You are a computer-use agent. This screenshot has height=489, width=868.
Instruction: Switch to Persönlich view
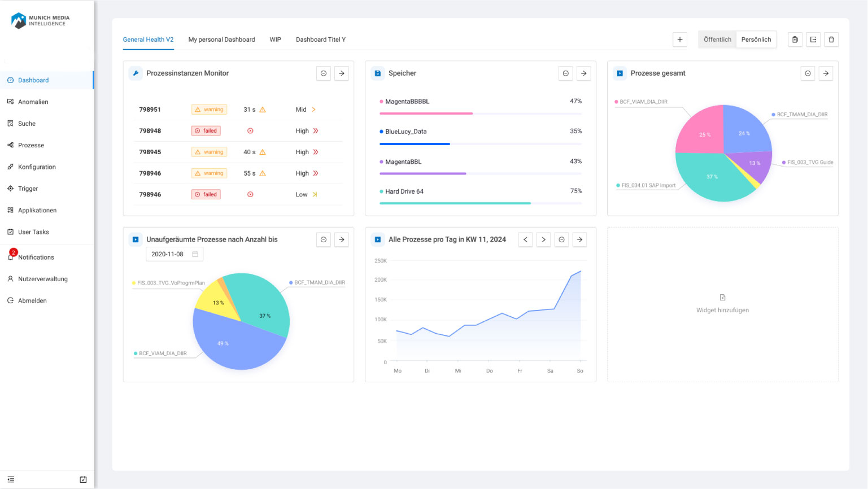756,40
